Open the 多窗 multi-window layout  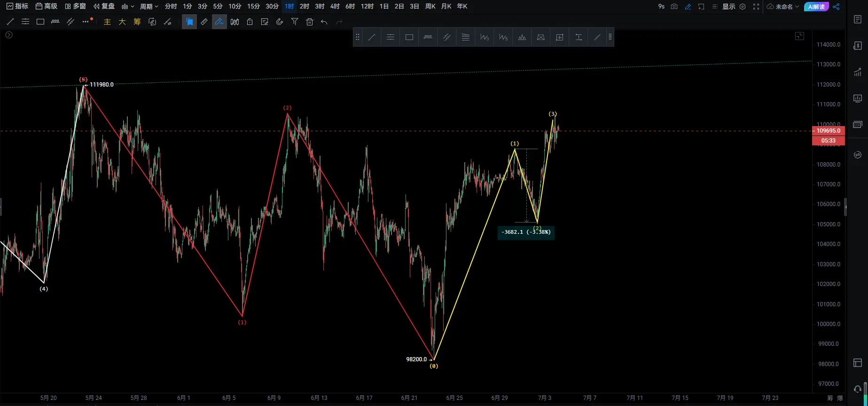[75, 6]
